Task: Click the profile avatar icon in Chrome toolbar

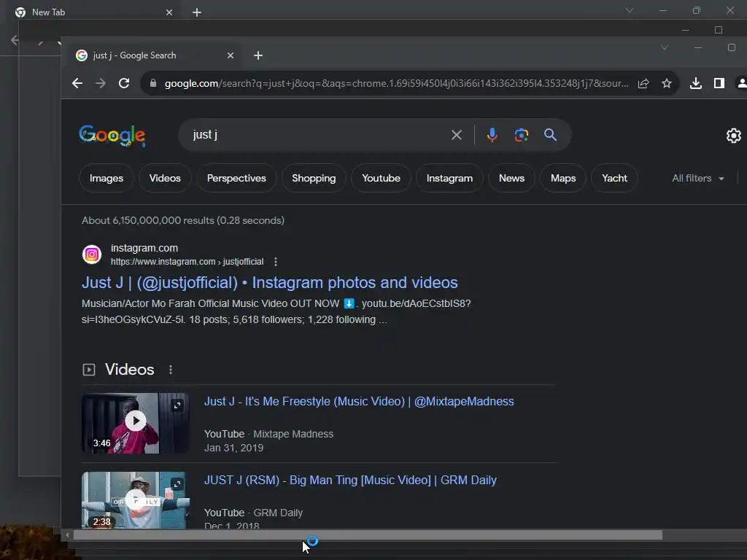Action: [x=741, y=83]
